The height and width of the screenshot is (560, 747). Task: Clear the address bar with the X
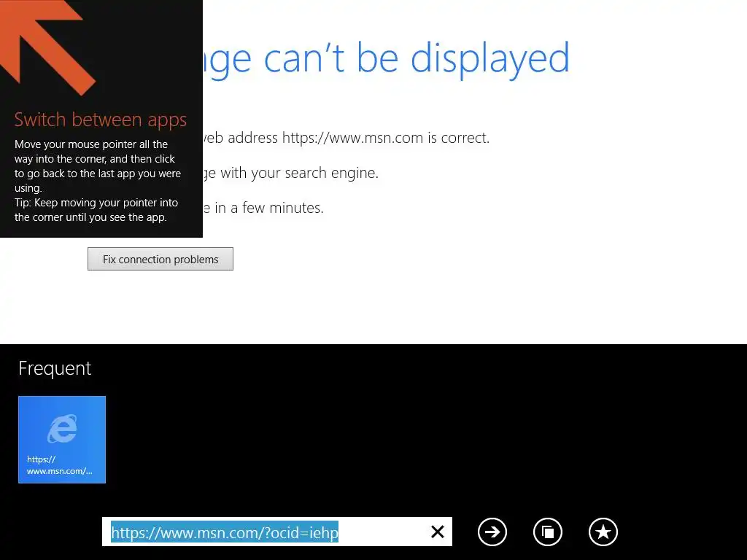point(438,532)
